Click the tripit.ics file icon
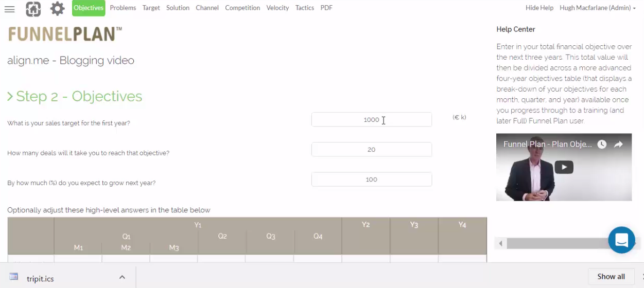Image resolution: width=644 pixels, height=288 pixels. click(14, 277)
